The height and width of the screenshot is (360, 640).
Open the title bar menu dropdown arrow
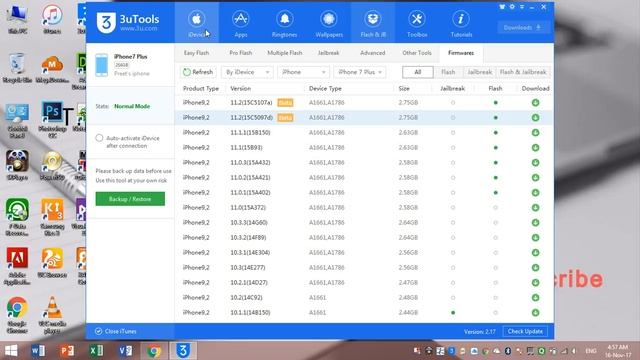[x=522, y=7]
